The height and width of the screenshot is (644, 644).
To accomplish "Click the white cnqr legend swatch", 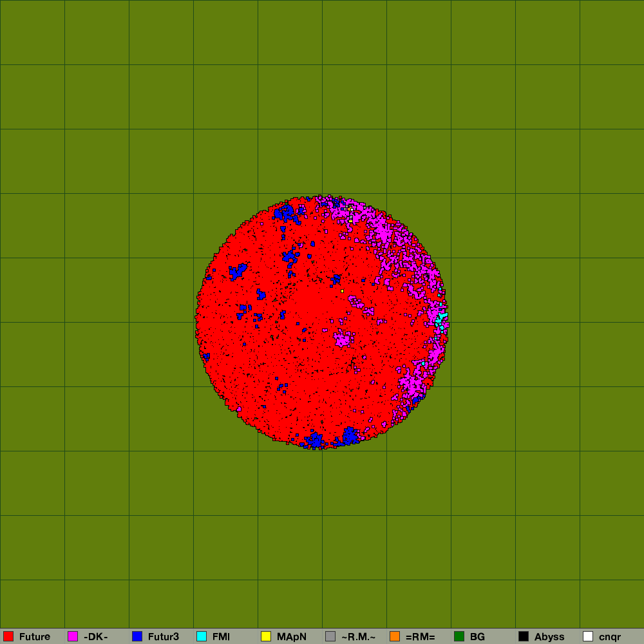I will coord(588,636).
